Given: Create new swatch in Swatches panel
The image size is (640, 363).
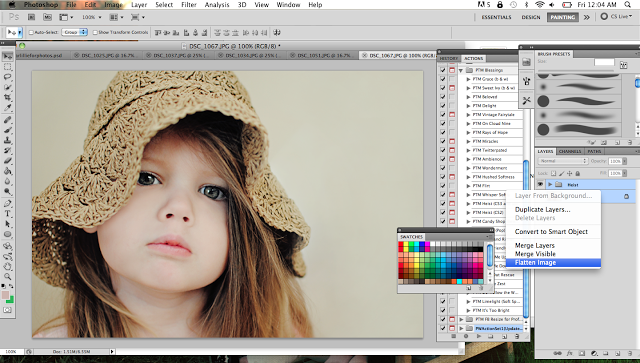Looking at the screenshot, I should point(469,288).
